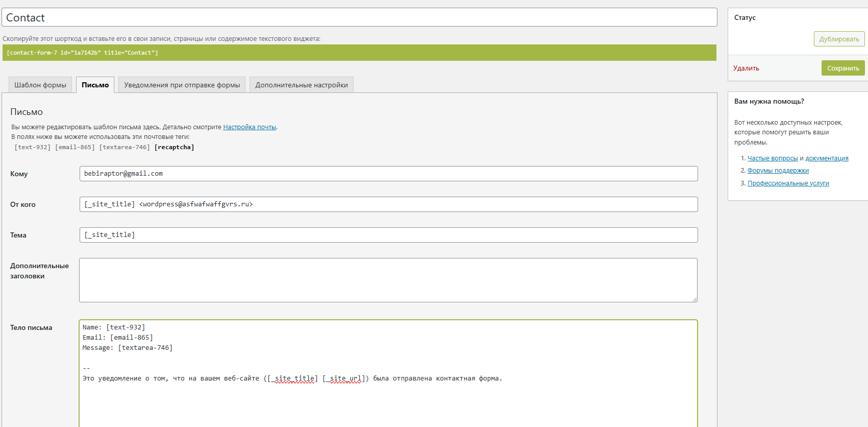The image size is (868, 427).
Task: Follow the документация link
Action: point(827,158)
